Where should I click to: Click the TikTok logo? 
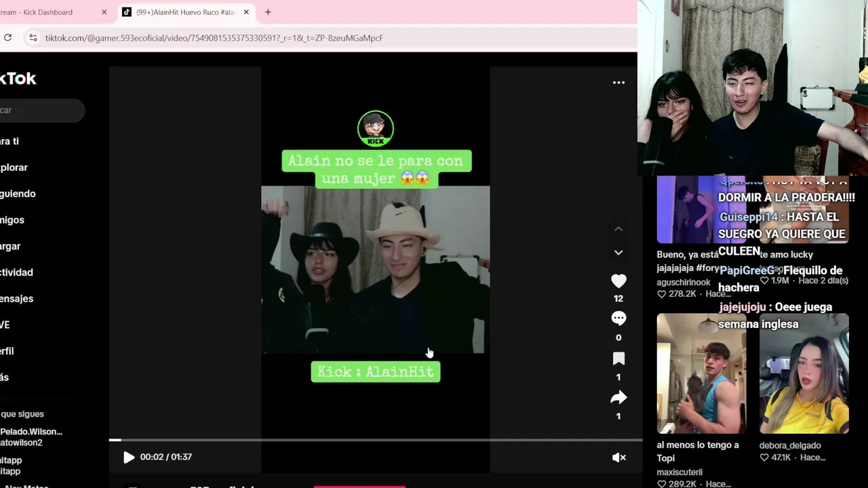point(18,79)
